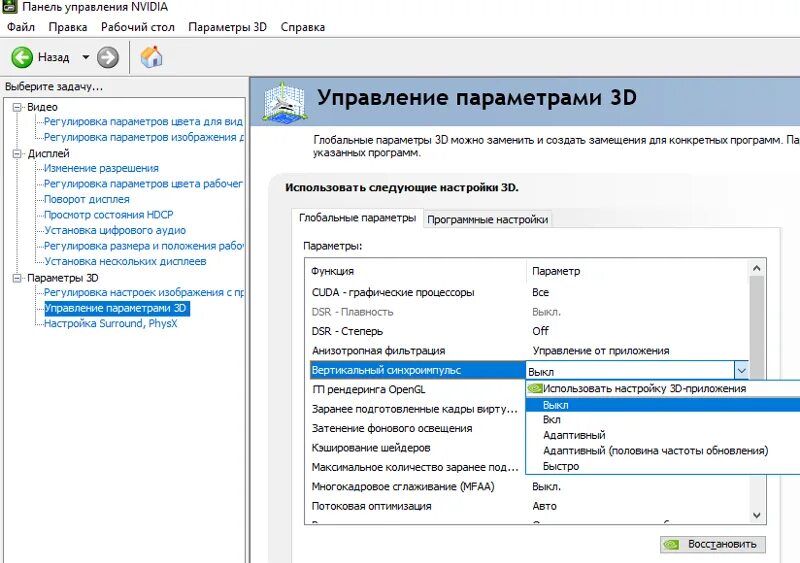Select Максимальное количество заранее под… row

pos(416,467)
